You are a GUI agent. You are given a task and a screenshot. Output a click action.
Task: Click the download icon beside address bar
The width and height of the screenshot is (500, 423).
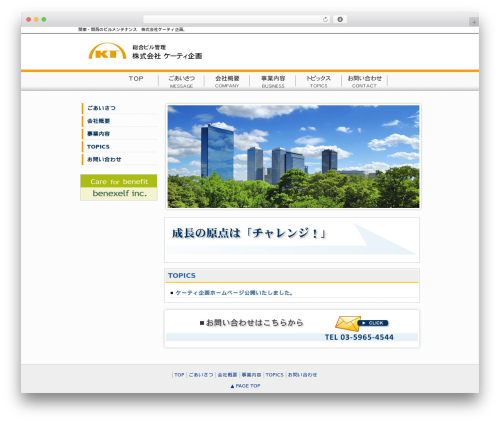[340, 19]
